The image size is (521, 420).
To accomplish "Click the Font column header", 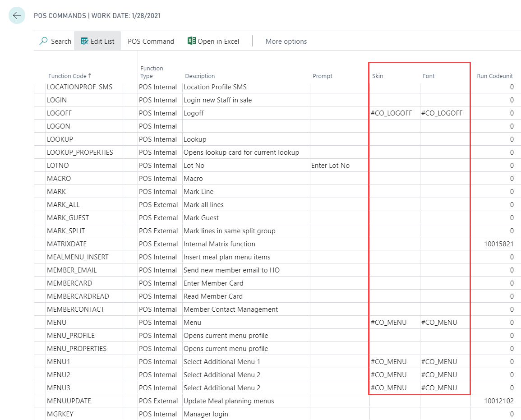I will click(x=429, y=76).
